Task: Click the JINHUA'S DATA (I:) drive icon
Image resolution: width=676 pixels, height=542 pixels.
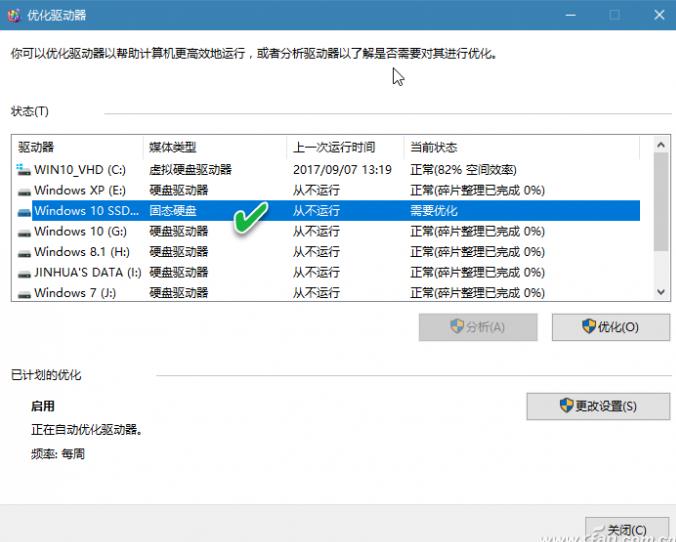Action: coord(24,273)
